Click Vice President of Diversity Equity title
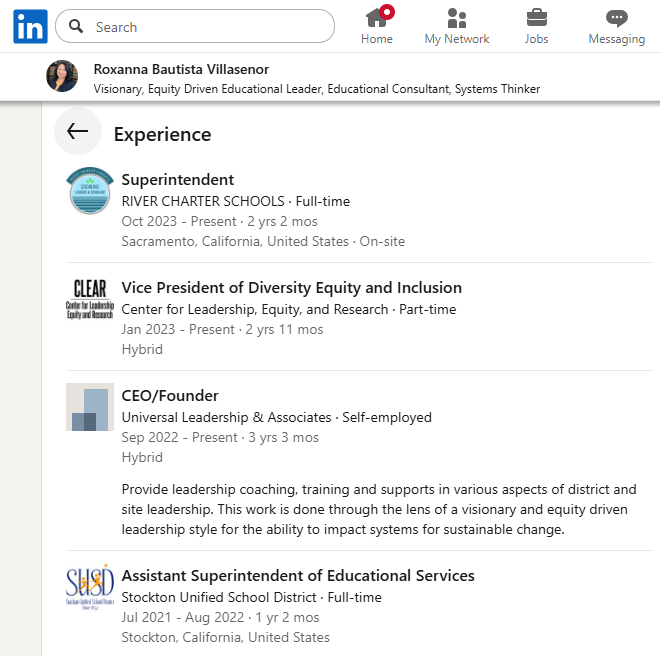 click(292, 288)
